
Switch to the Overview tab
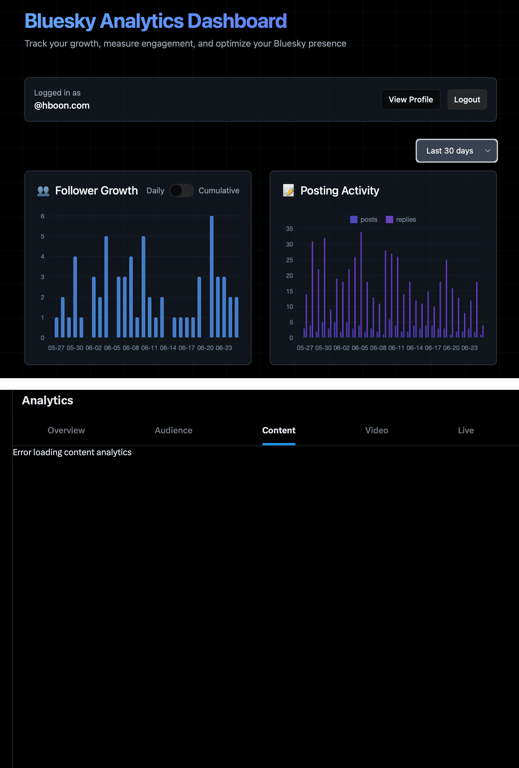[x=66, y=431]
